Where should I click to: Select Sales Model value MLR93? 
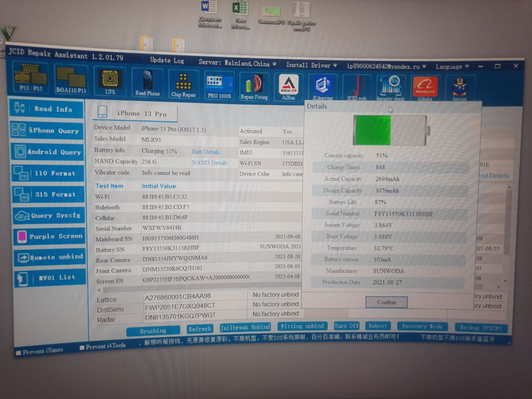151,140
